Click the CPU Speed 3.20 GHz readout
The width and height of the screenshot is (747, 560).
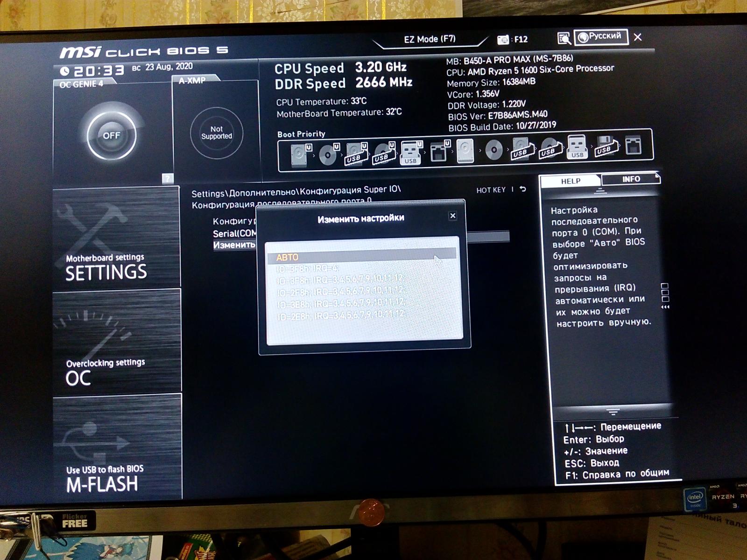tap(340, 68)
